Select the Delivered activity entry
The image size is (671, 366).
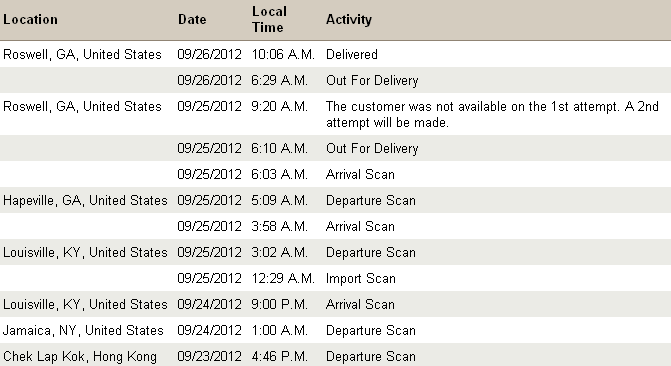(352, 54)
